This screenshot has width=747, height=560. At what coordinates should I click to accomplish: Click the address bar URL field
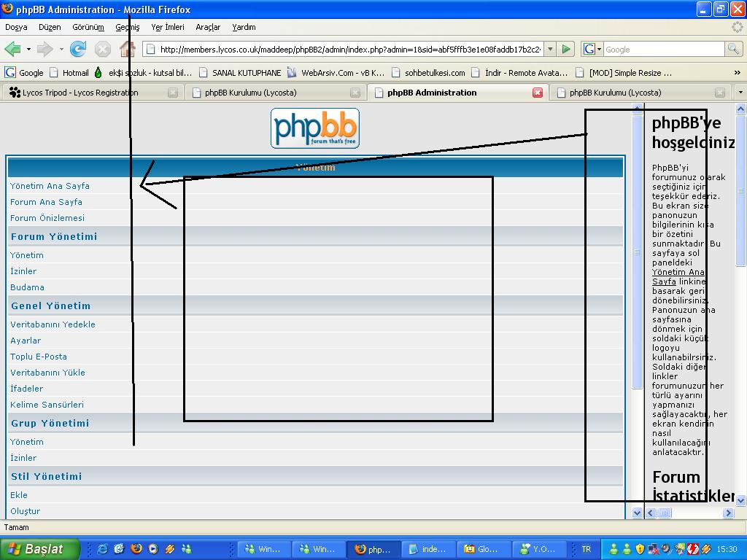350,49
